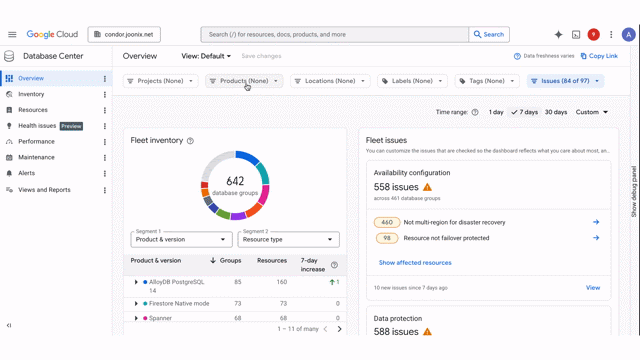
Task: Click inside the resources search field
Action: 335,35
